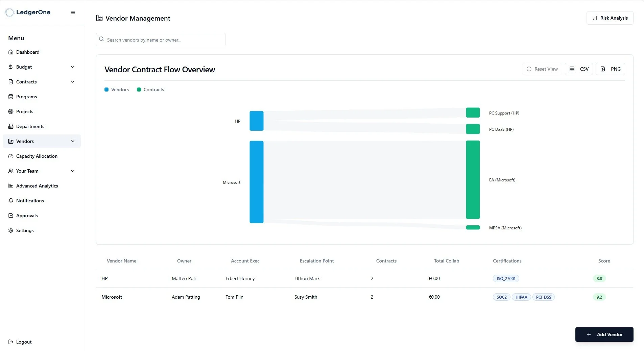Click the Projects target icon
Viewport: 644px width, 351px height.
tap(11, 111)
